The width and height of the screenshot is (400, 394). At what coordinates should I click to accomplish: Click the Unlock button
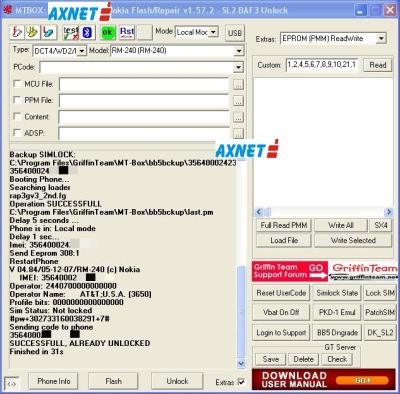pos(177,381)
